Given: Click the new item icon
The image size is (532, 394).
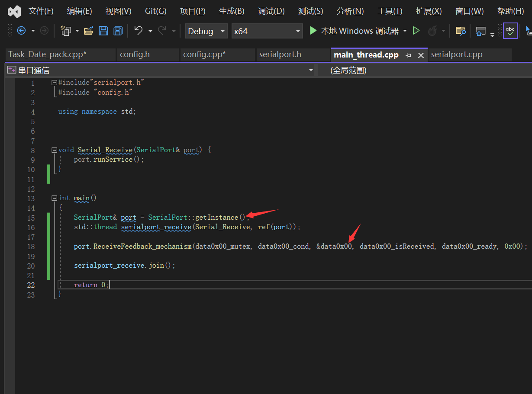Looking at the screenshot, I should (x=66, y=31).
